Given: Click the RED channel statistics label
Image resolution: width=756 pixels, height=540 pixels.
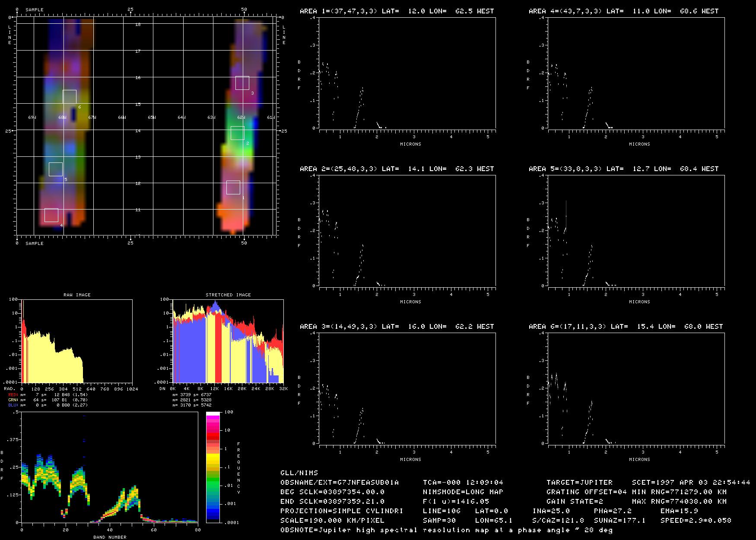Looking at the screenshot, I should (x=13, y=395).
